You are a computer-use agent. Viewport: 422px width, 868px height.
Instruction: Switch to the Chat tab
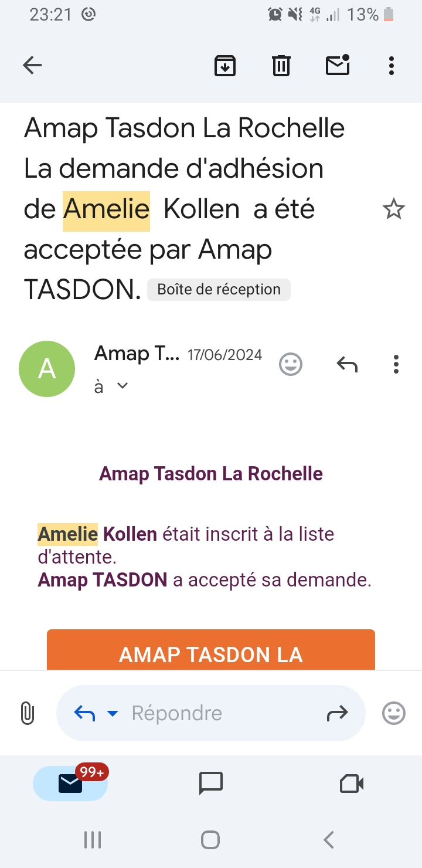click(211, 784)
